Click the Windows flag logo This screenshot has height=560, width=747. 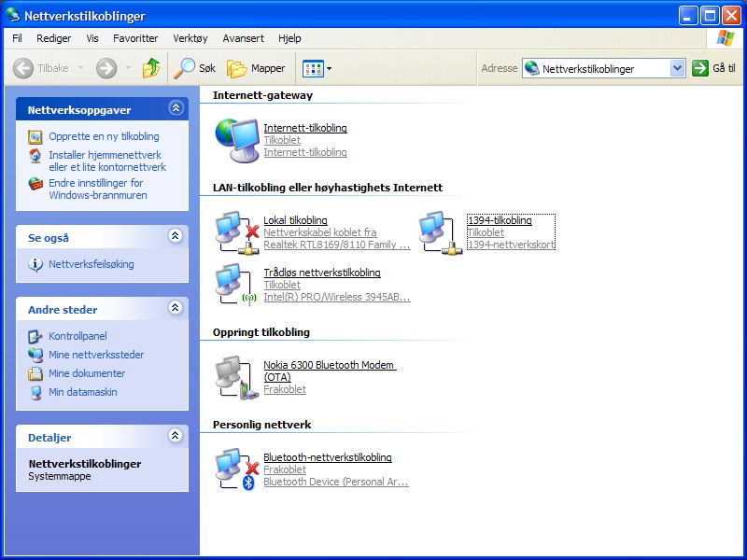click(726, 38)
